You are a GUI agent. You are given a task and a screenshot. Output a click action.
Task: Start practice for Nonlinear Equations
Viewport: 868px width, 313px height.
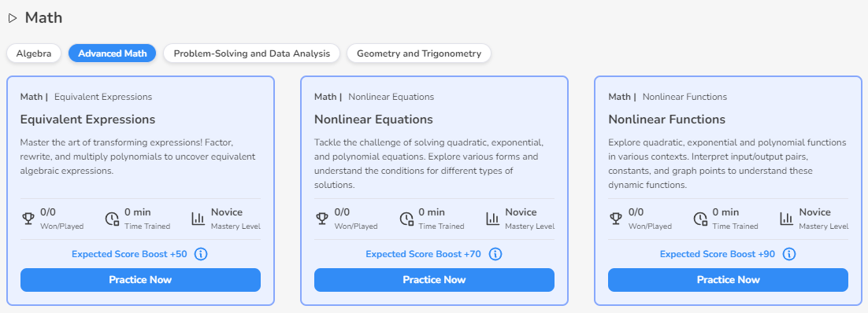click(x=435, y=280)
